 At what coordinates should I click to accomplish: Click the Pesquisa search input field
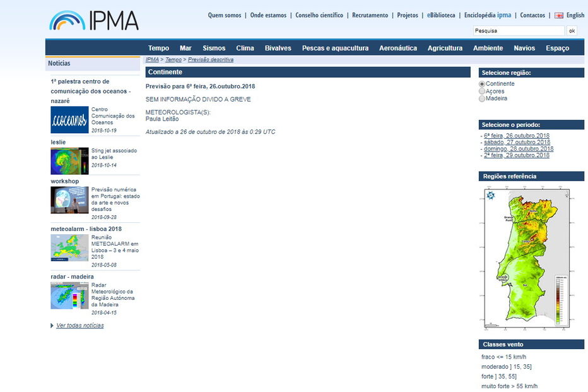click(x=518, y=30)
